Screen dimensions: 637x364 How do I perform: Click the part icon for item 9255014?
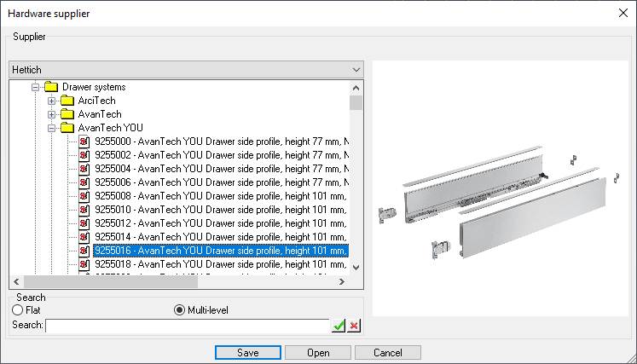(84, 237)
